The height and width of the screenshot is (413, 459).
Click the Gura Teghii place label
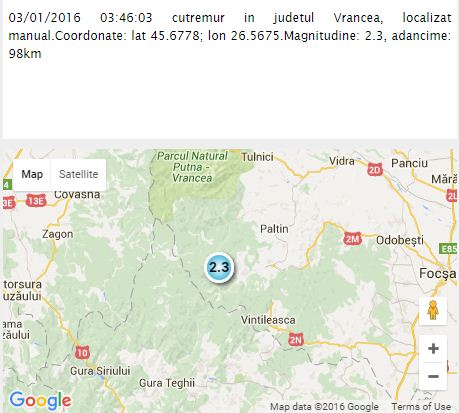click(x=167, y=383)
